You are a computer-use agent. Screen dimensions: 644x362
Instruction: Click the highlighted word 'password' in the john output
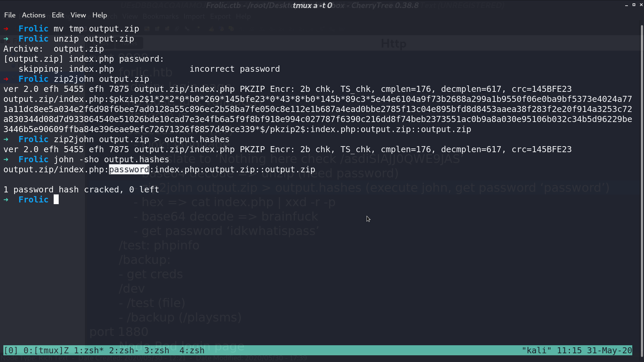(x=129, y=169)
